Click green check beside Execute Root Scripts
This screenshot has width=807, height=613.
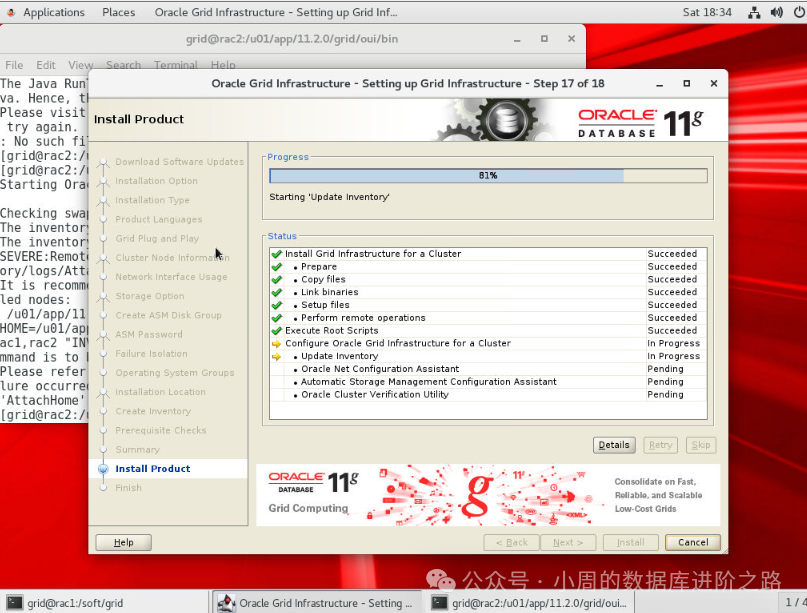pyautogui.click(x=276, y=330)
